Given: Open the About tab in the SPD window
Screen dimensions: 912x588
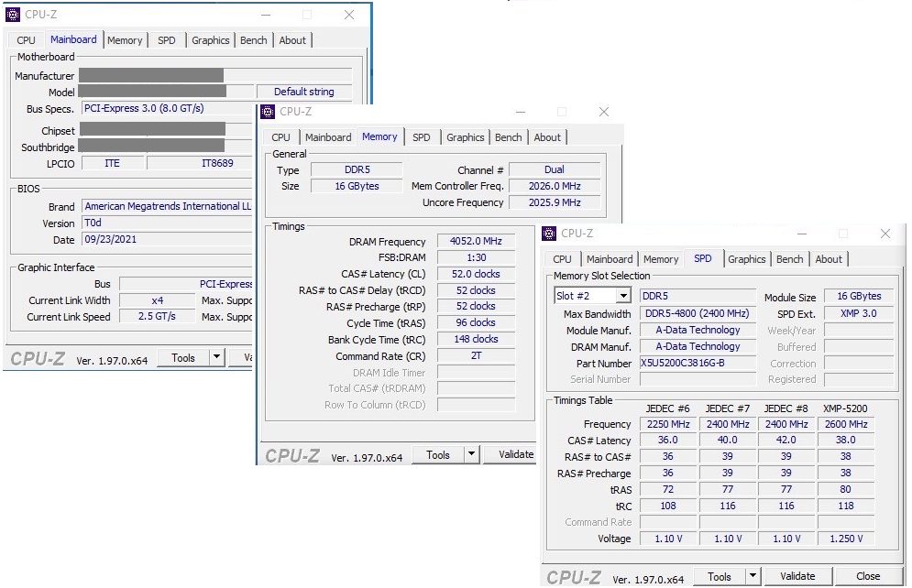Looking at the screenshot, I should (x=829, y=259).
